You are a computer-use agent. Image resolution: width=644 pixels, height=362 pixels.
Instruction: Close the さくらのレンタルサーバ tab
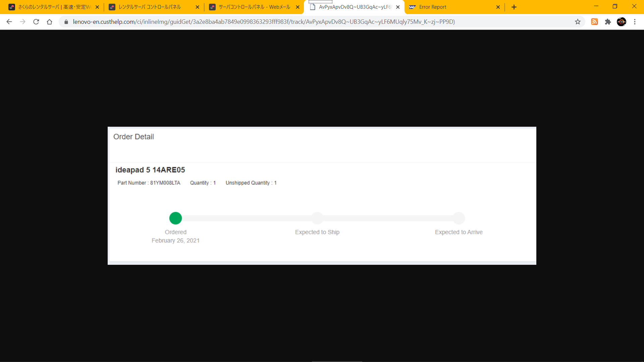pyautogui.click(x=97, y=7)
